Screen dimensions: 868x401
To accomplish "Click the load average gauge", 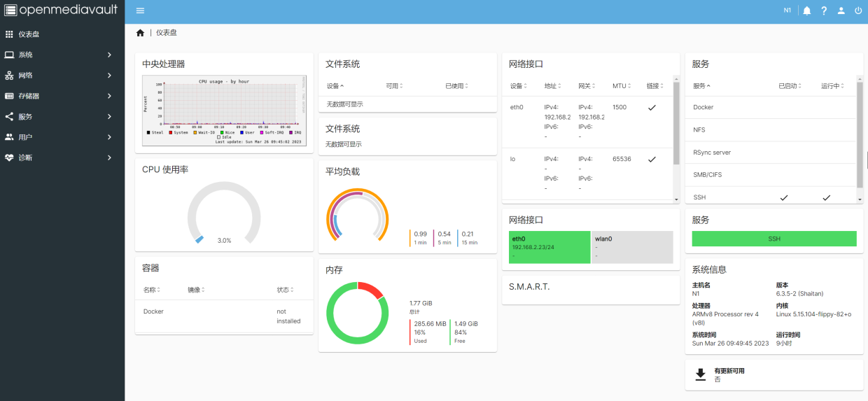I will tap(358, 216).
